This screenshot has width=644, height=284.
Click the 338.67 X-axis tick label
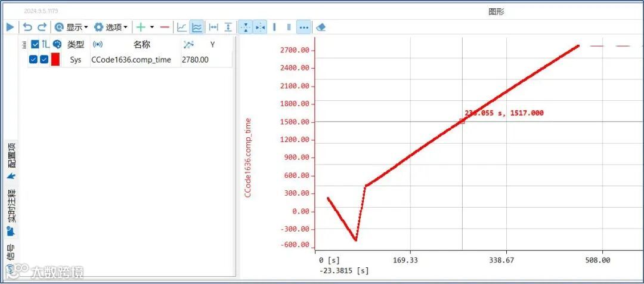pos(502,260)
